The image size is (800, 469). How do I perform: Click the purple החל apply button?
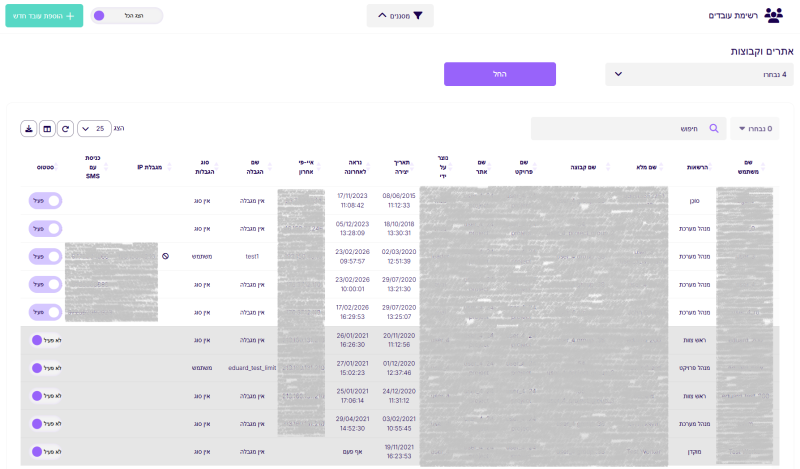pyautogui.click(x=500, y=74)
